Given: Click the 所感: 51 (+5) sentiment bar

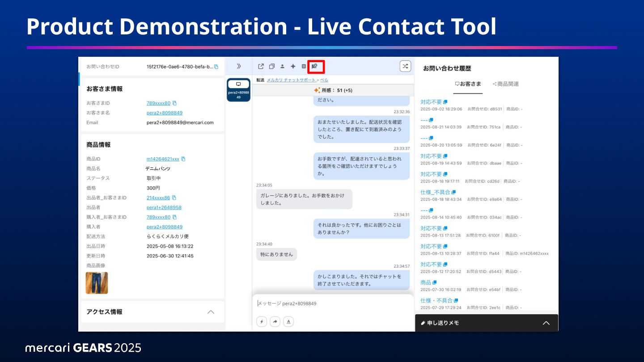Looking at the screenshot, I should [333, 90].
